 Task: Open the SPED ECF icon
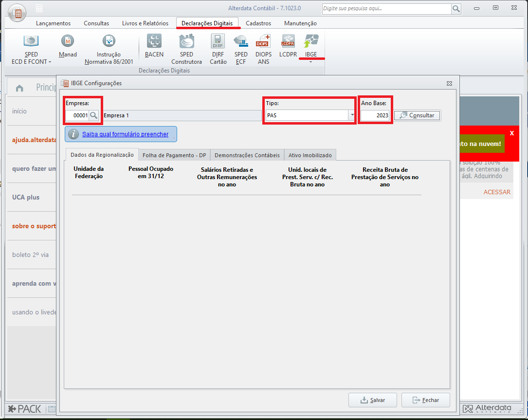241,49
